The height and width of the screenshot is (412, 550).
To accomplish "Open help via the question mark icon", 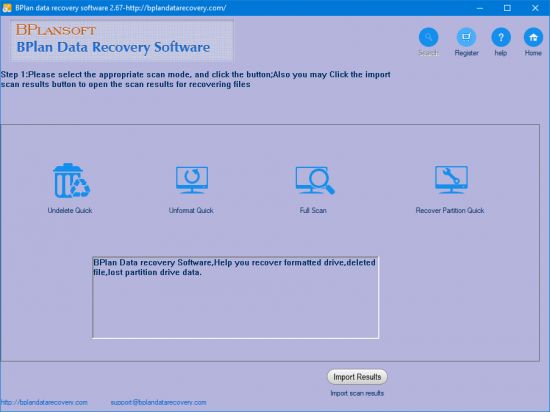I will pyautogui.click(x=501, y=37).
